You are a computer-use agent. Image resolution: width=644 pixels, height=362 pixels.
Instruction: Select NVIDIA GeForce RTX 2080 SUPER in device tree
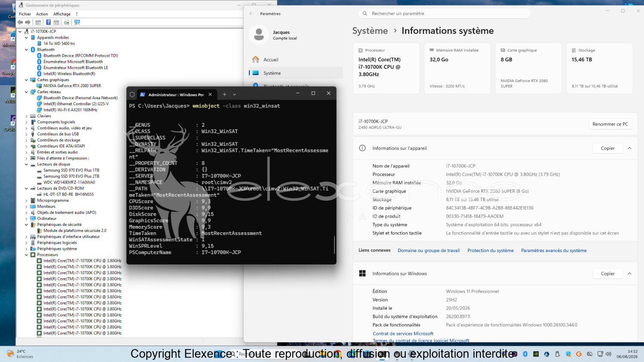pyautogui.click(x=72, y=86)
